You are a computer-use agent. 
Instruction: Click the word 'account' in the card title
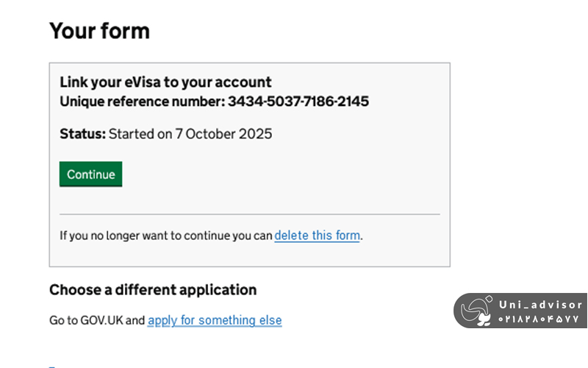(x=244, y=82)
